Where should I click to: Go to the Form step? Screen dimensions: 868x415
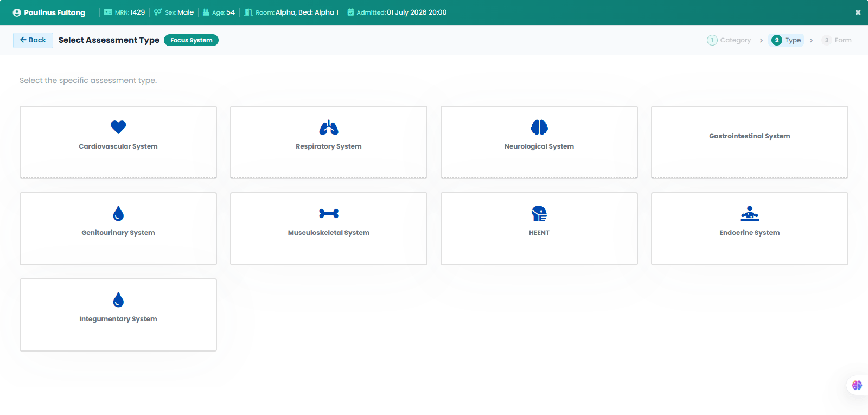pyautogui.click(x=837, y=40)
